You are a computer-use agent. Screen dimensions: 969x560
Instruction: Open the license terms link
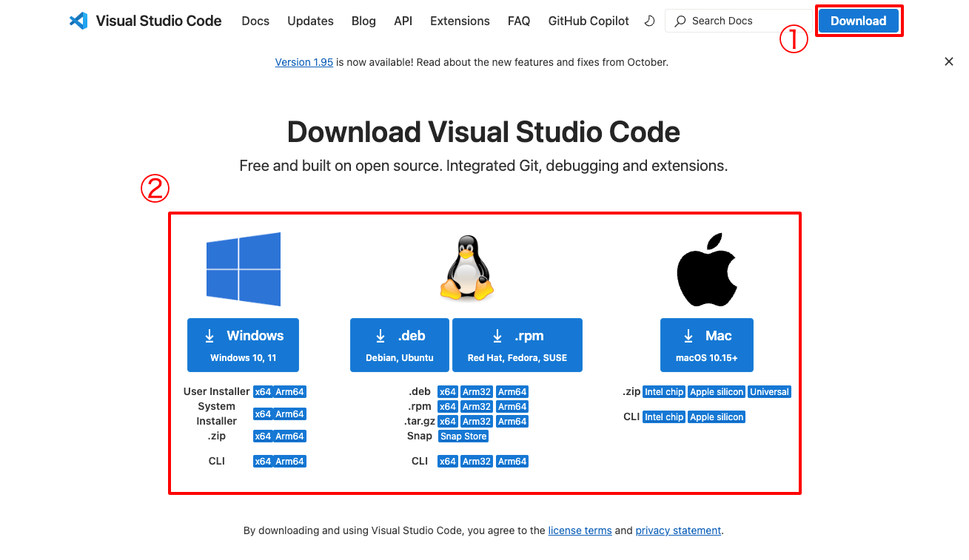coord(580,530)
